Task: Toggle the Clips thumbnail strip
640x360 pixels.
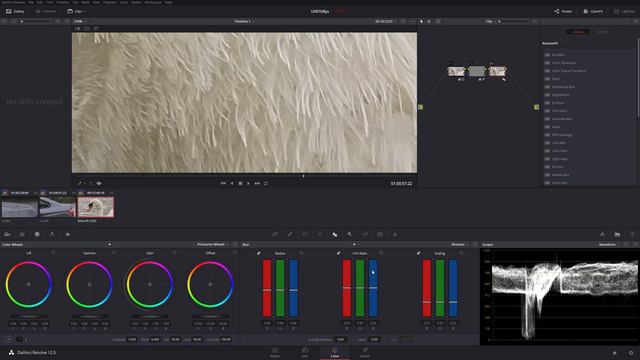Action: [76, 11]
